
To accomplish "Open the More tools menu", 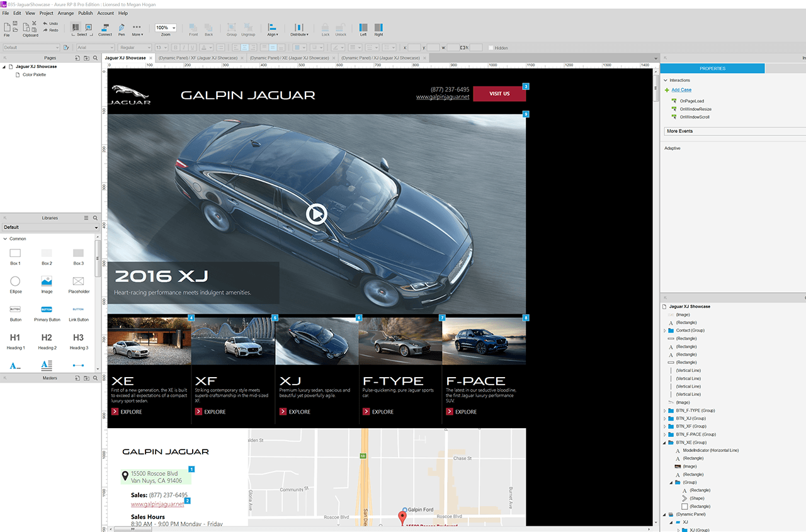I will [x=137, y=28].
